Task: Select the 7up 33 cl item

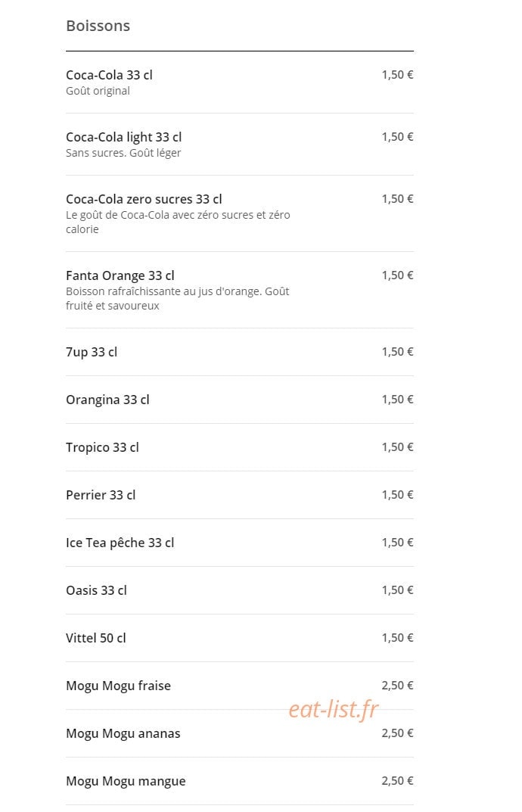Action: point(239,352)
